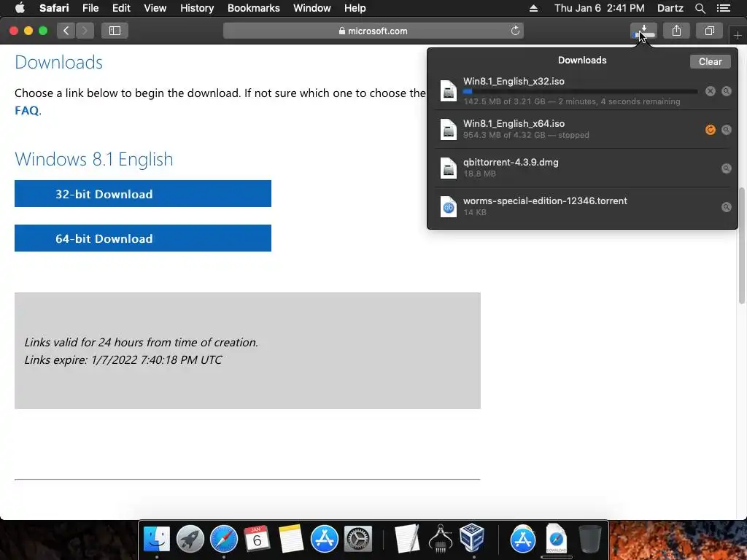Click the x32 download progress bar
The image size is (747, 560).
click(x=580, y=91)
